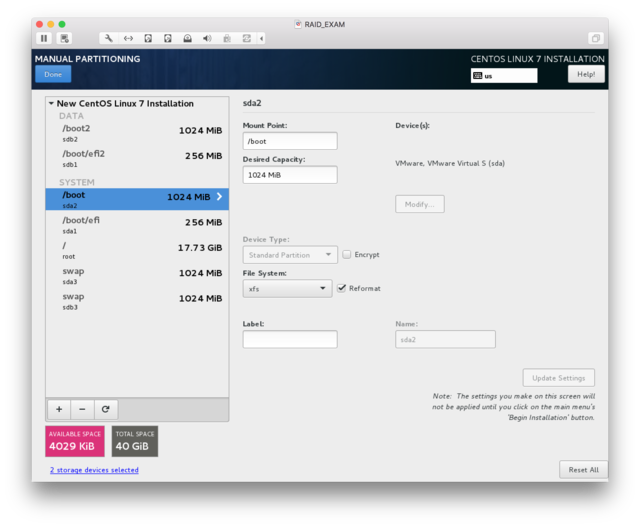Open the Device Type dropdown
Viewport: 640px width, 527px height.
(x=289, y=255)
